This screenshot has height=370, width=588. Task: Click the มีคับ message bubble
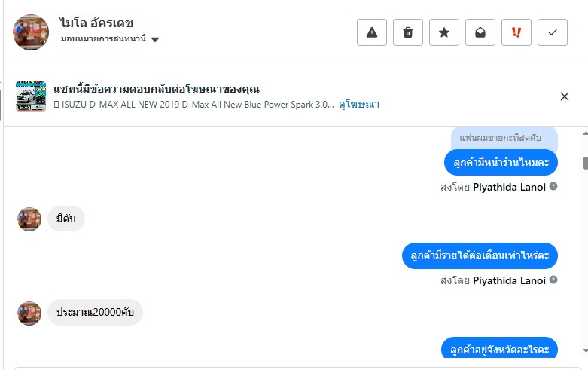click(66, 219)
